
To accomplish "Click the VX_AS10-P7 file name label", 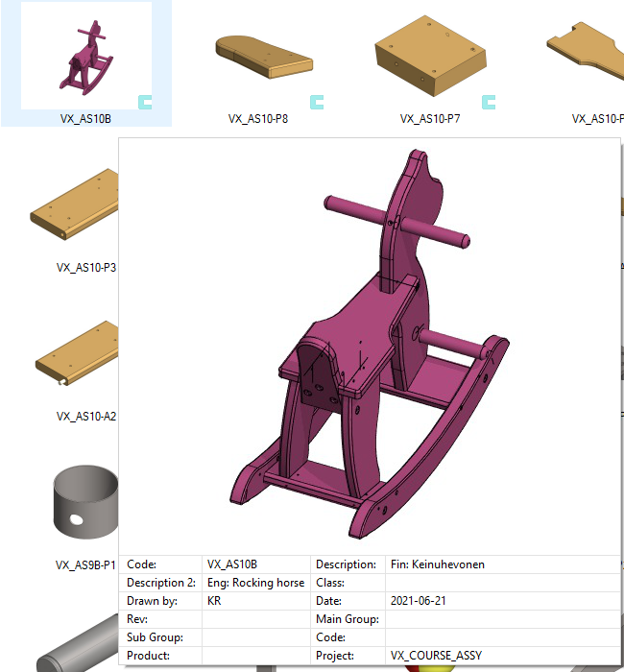I will [x=430, y=119].
